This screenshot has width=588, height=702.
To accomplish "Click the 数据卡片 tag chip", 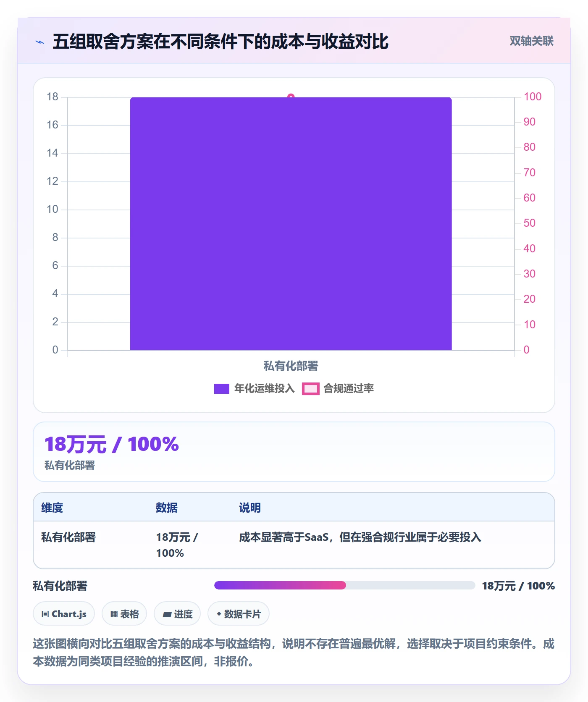I will (x=239, y=614).
